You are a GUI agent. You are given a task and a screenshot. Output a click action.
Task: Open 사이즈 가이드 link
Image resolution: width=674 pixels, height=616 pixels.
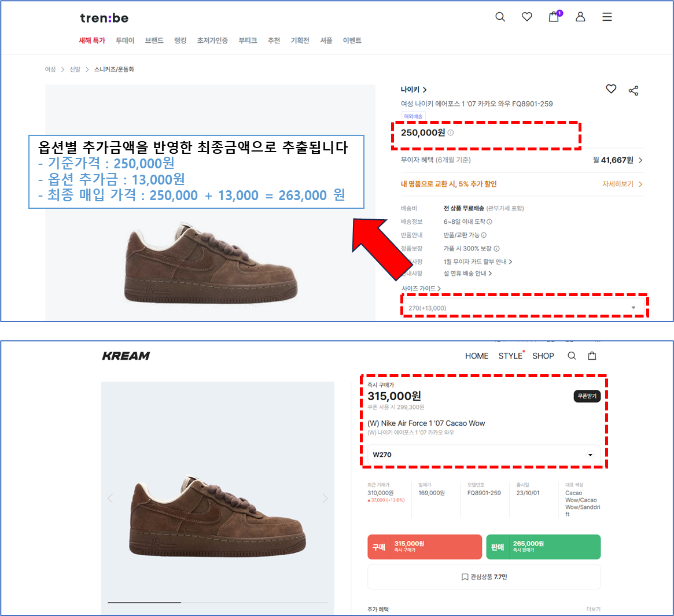pos(421,289)
